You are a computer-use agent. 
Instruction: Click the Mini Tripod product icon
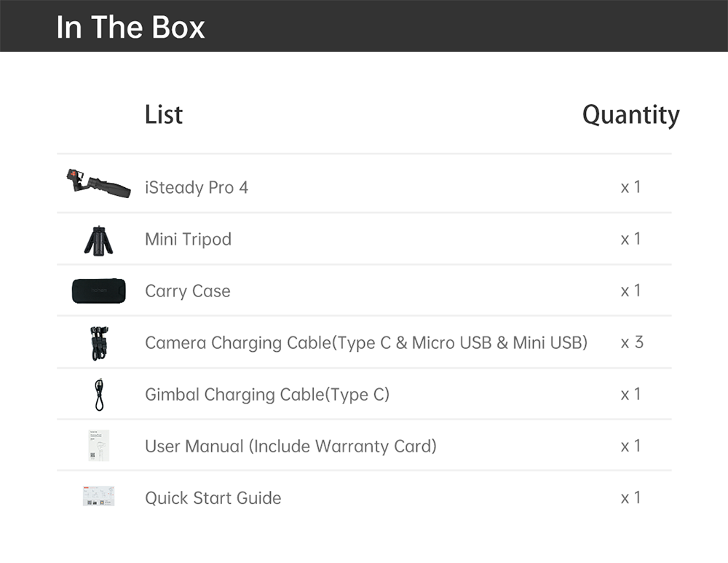click(98, 240)
